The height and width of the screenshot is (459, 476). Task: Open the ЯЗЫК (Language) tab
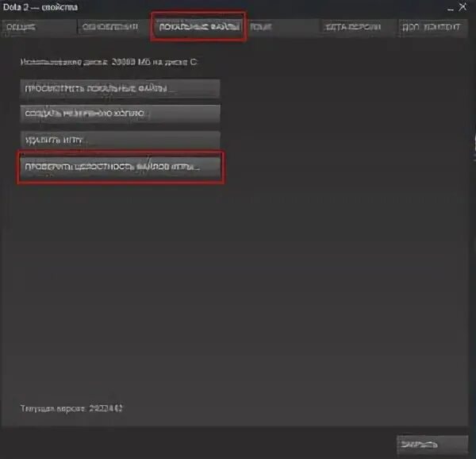[283, 27]
